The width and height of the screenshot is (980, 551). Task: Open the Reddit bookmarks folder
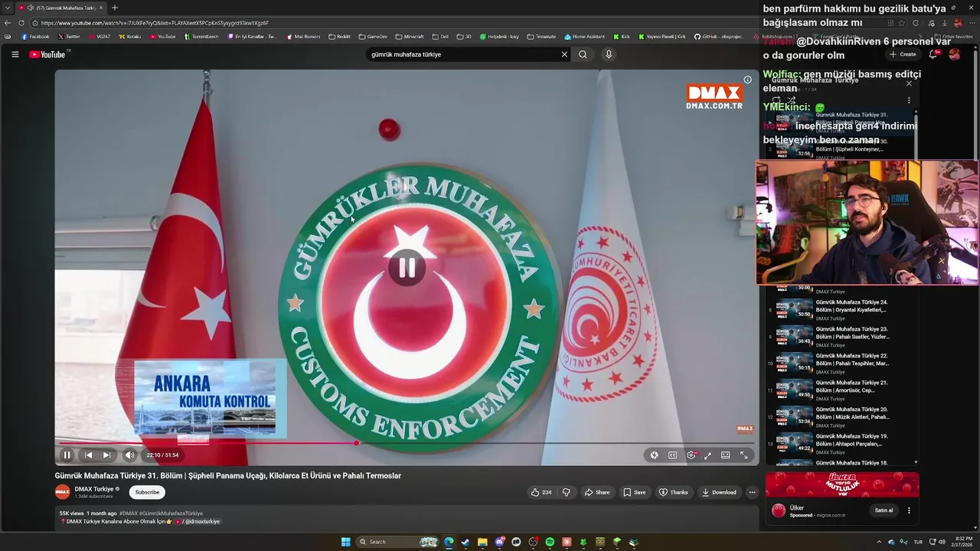(x=339, y=36)
